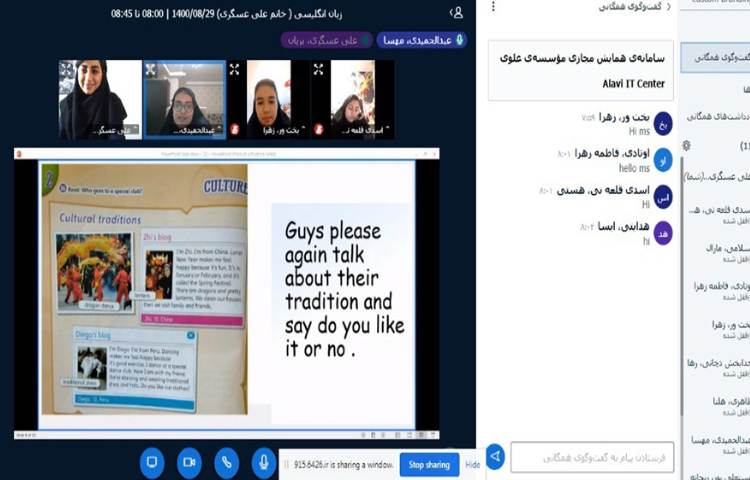Image resolution: width=750 pixels, height=480 pixels.
Task: Fullscreen the first teacher webcam
Action: (x=66, y=69)
